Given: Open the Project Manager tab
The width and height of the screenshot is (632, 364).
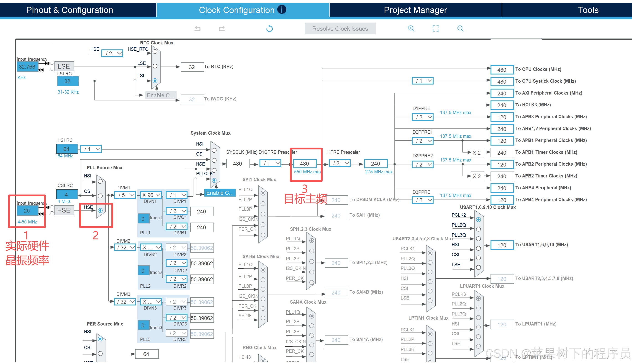Looking at the screenshot, I should (415, 10).
